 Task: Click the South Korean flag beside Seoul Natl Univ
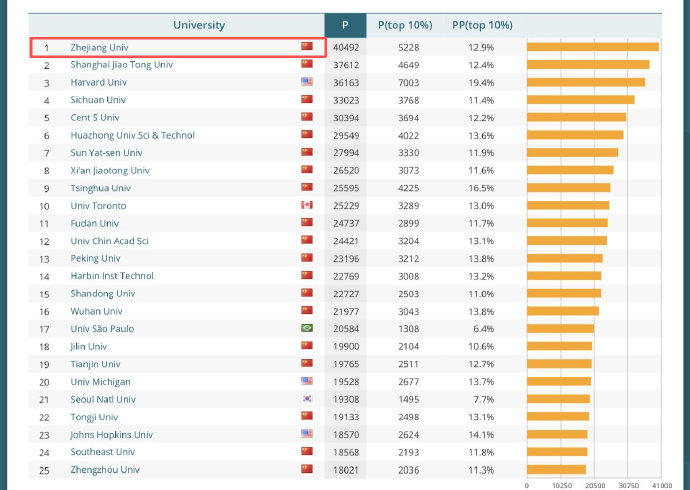[x=307, y=399]
